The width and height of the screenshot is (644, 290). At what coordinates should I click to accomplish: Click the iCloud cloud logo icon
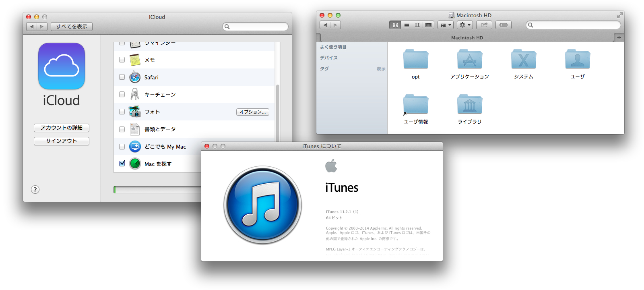62,66
